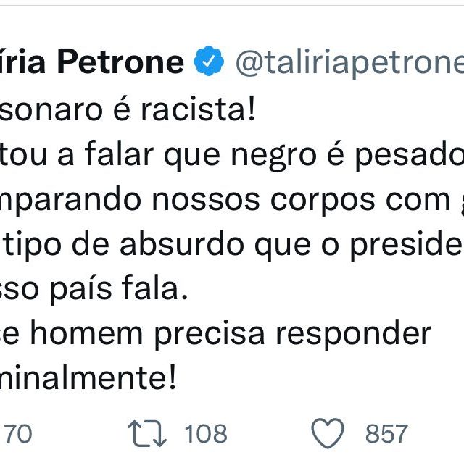This screenshot has height=476, width=464.
Task: Click the word "responder" in the tweet
Action: coord(353,335)
